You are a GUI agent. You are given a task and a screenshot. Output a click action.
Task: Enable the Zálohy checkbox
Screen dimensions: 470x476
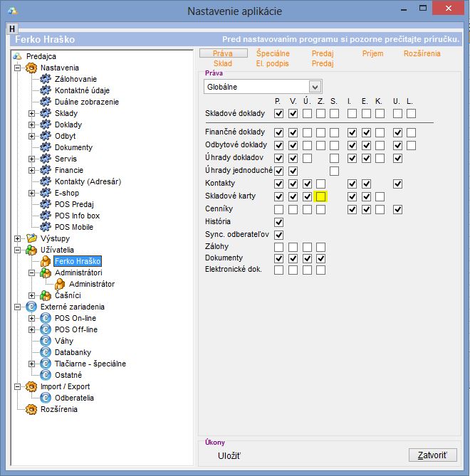(x=278, y=246)
